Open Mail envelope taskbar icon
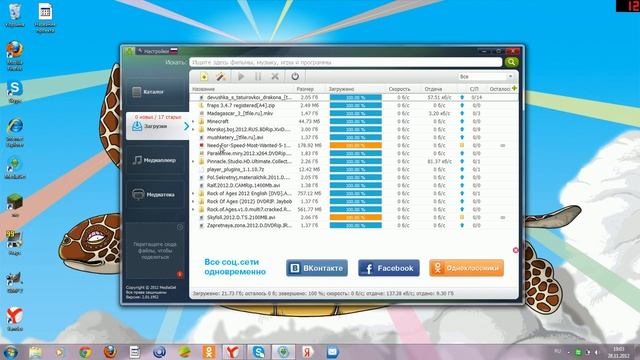The width and height of the screenshot is (640, 360). 332,352
